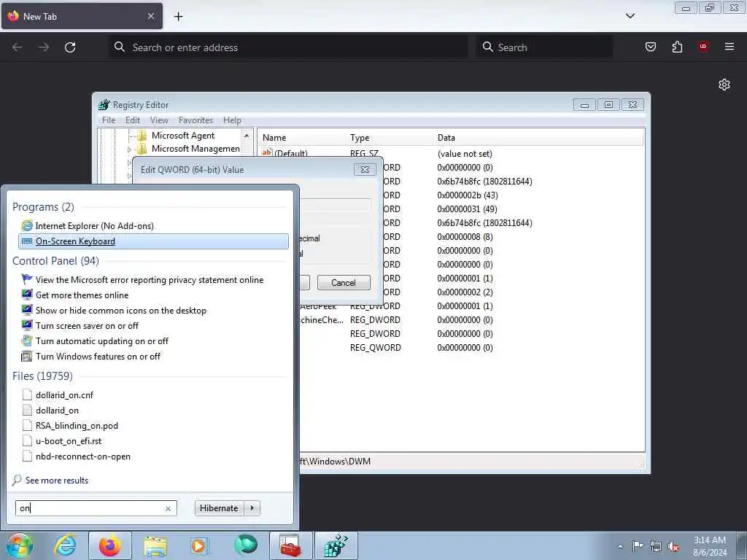The image size is (747, 560).
Task: Click the Windows Start orb
Action: pos(20,545)
